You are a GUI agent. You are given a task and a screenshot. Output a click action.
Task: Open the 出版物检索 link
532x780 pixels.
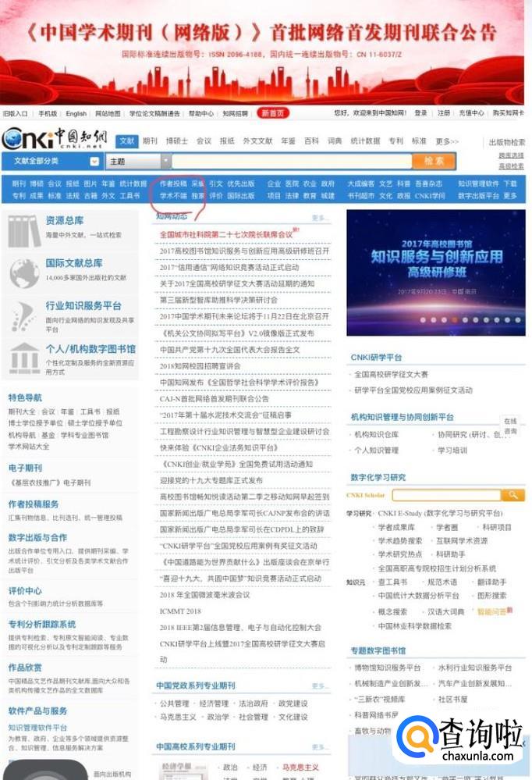pyautogui.click(x=506, y=142)
